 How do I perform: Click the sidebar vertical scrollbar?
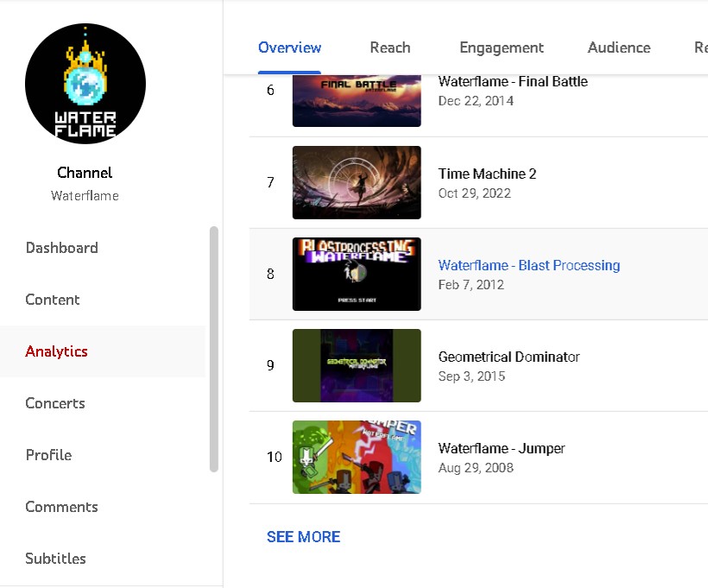214,349
